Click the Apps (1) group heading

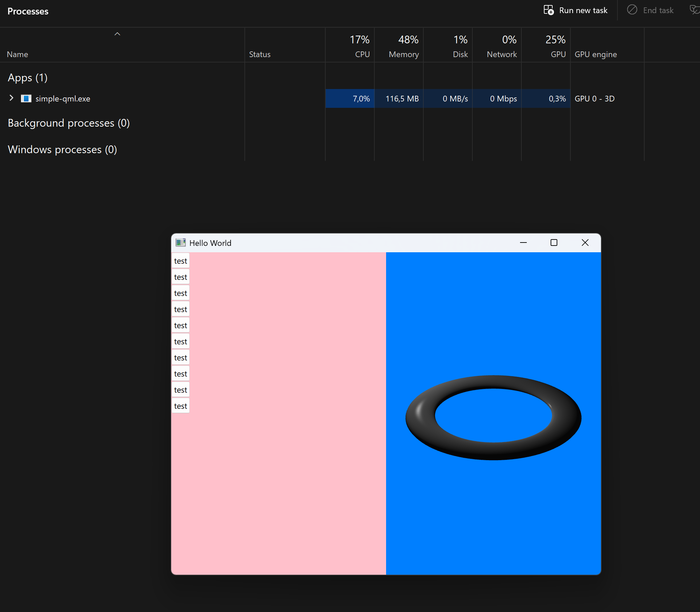click(28, 78)
